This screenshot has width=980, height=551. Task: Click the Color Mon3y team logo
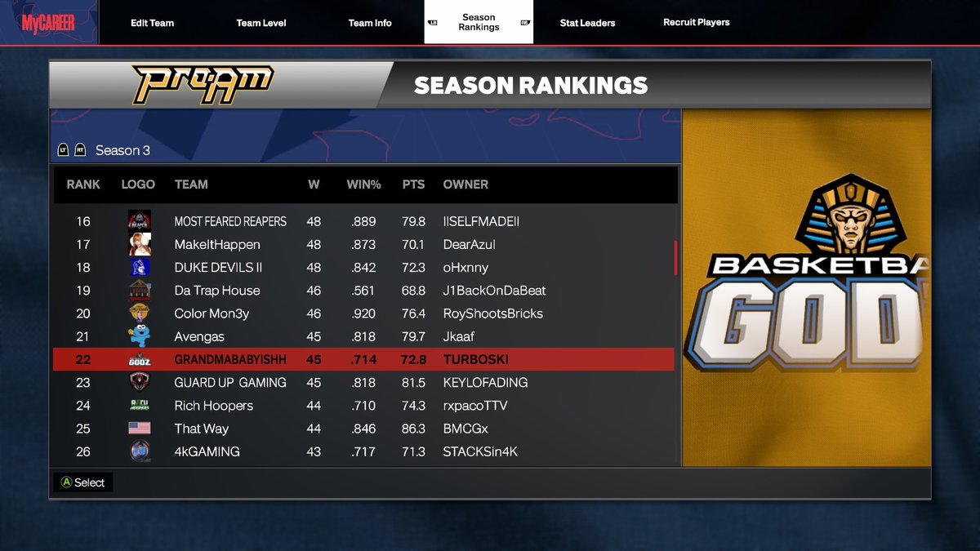click(139, 313)
